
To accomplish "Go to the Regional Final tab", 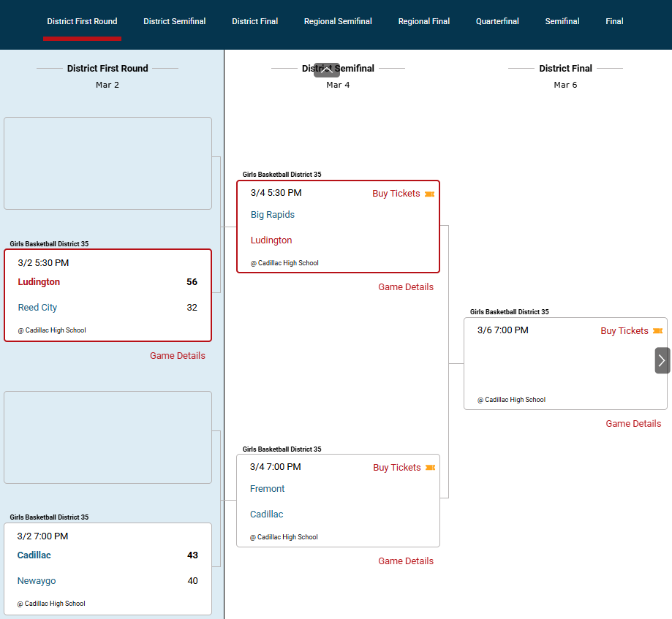I will tap(423, 21).
